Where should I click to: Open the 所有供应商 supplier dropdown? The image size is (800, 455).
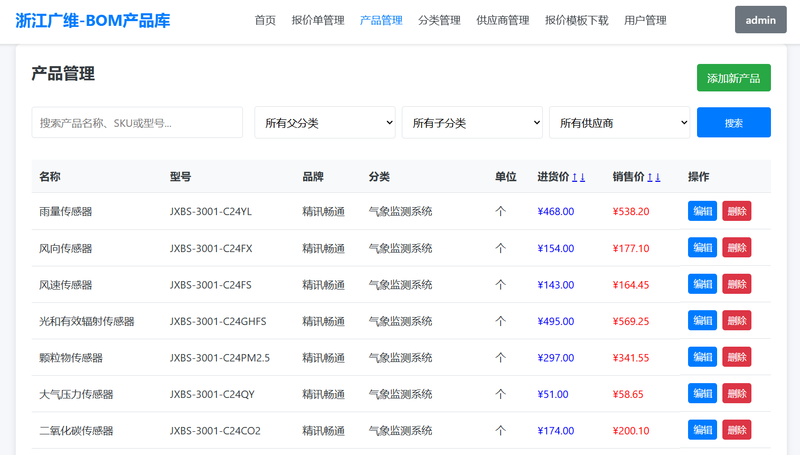coord(619,123)
